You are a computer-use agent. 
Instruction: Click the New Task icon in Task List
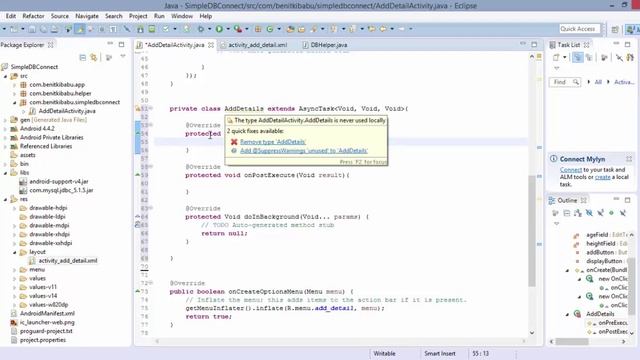[556, 58]
